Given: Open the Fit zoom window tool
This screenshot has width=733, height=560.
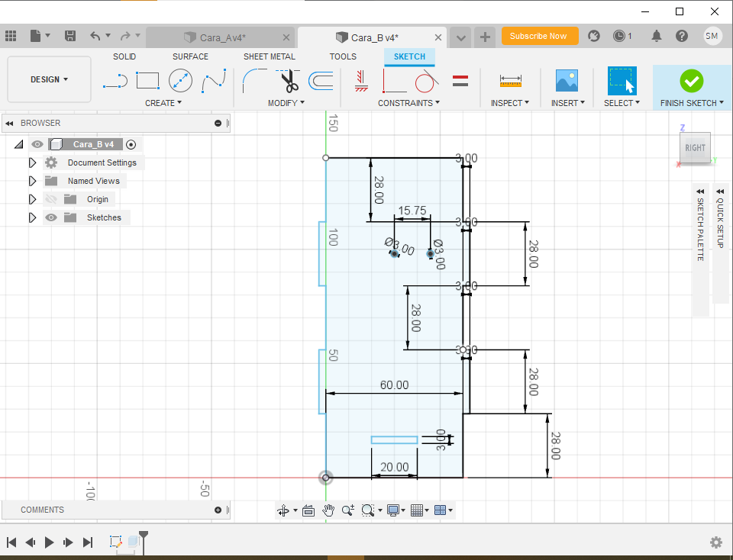Looking at the screenshot, I should click(368, 510).
